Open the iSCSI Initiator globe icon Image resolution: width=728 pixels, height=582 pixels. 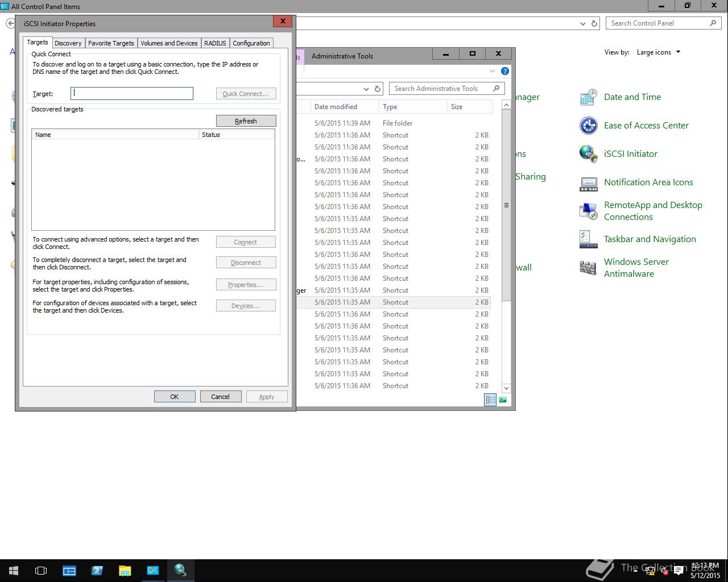point(588,154)
